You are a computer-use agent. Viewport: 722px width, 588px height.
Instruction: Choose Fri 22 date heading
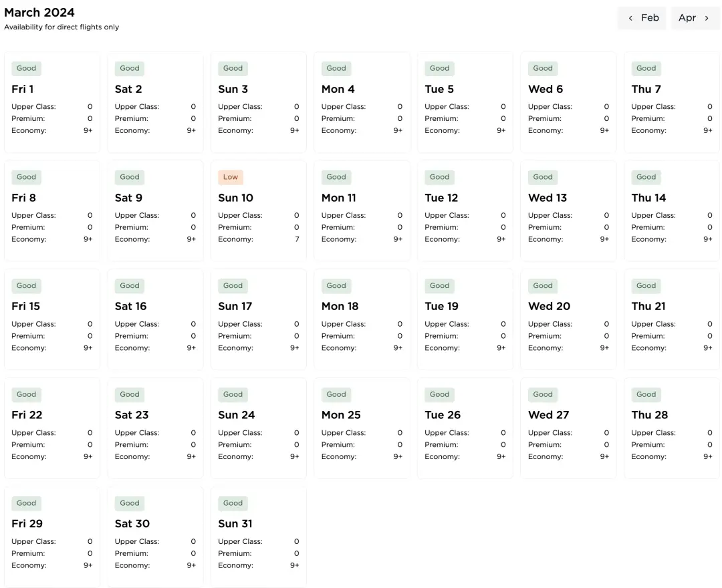click(x=27, y=415)
